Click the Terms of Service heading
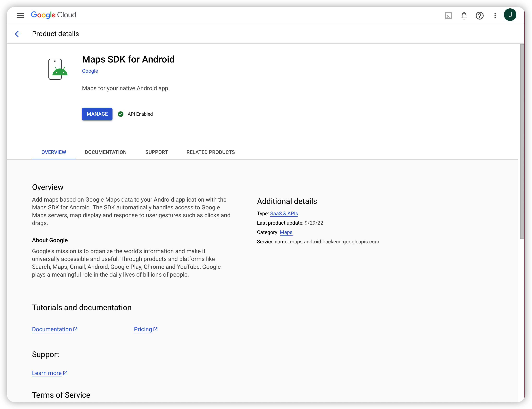 click(61, 395)
